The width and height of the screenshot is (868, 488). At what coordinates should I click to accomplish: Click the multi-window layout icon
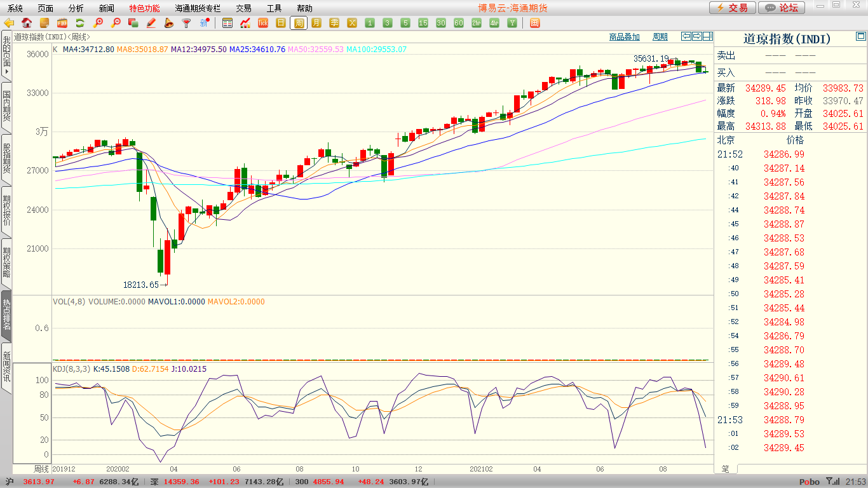[534, 23]
